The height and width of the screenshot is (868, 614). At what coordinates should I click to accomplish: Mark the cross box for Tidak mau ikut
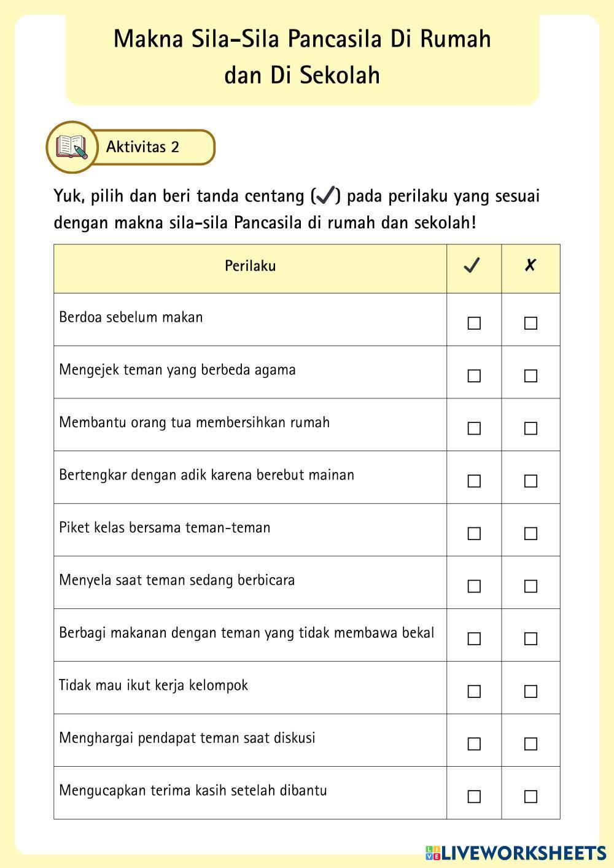pyautogui.click(x=530, y=691)
